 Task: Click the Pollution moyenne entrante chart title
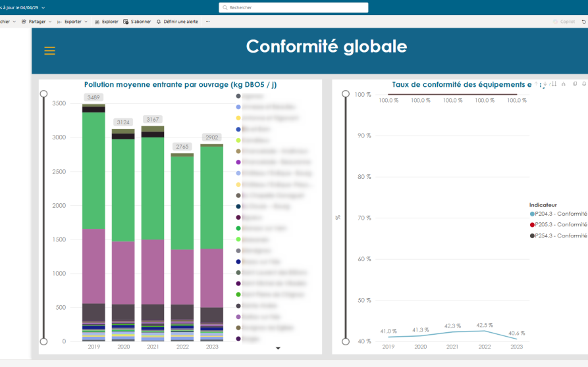click(180, 85)
